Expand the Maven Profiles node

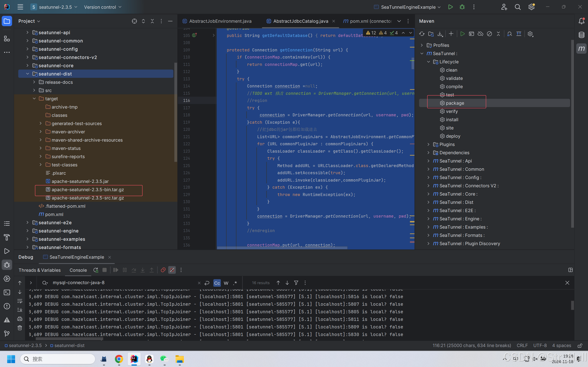422,45
